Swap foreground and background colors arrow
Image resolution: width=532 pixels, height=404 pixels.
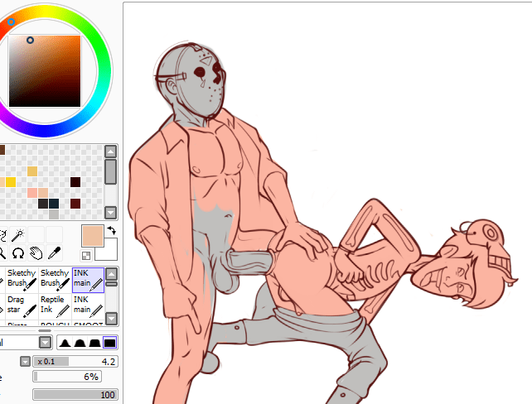tap(111, 230)
